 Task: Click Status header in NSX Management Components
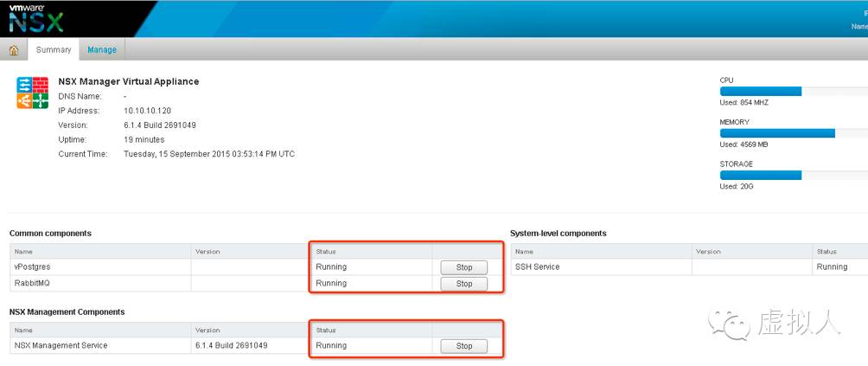[x=371, y=330]
